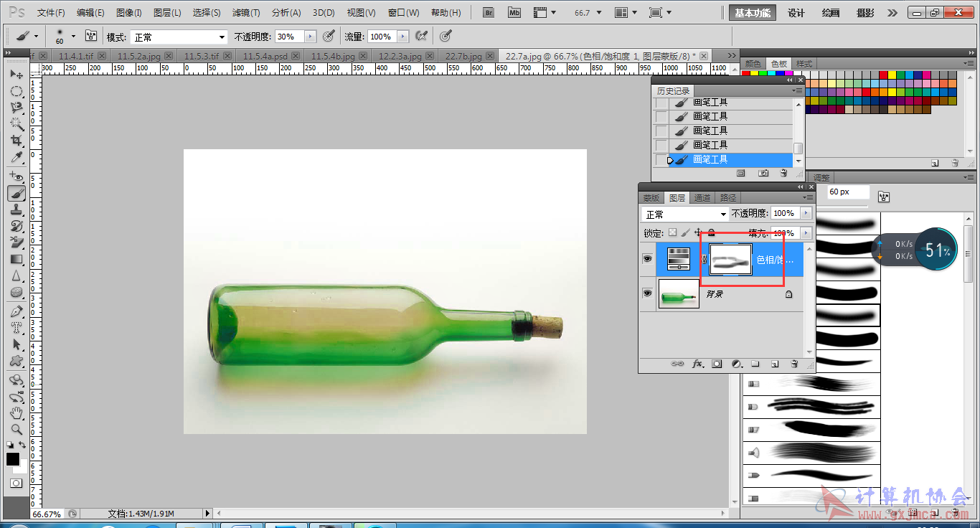Hide the 背景 layer

pos(648,293)
